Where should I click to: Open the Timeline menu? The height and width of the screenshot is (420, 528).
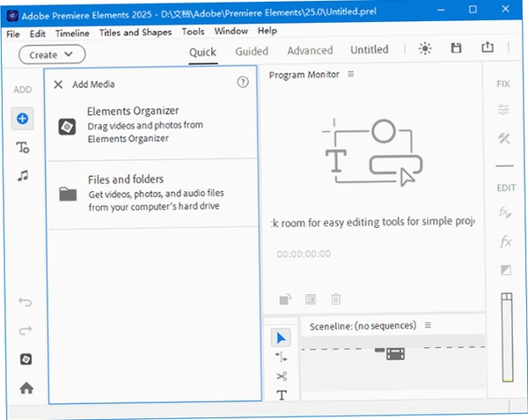(x=72, y=33)
